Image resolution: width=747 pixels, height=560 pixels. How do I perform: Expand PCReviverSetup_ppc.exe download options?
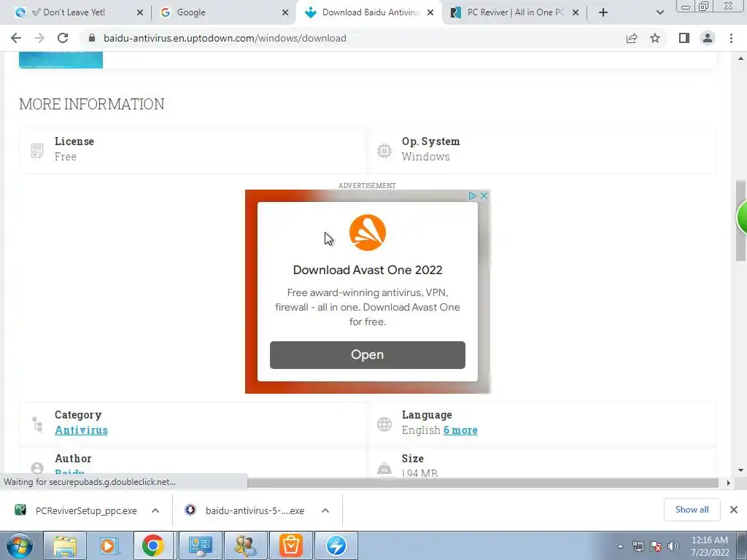[x=155, y=510]
